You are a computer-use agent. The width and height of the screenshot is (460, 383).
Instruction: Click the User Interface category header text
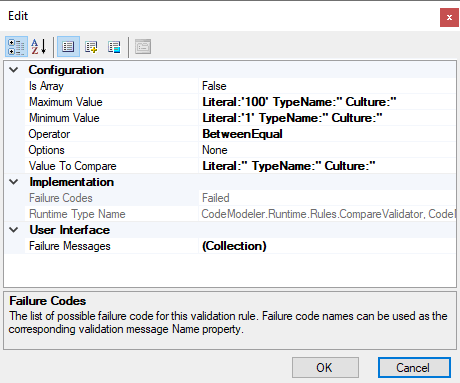pos(70,230)
